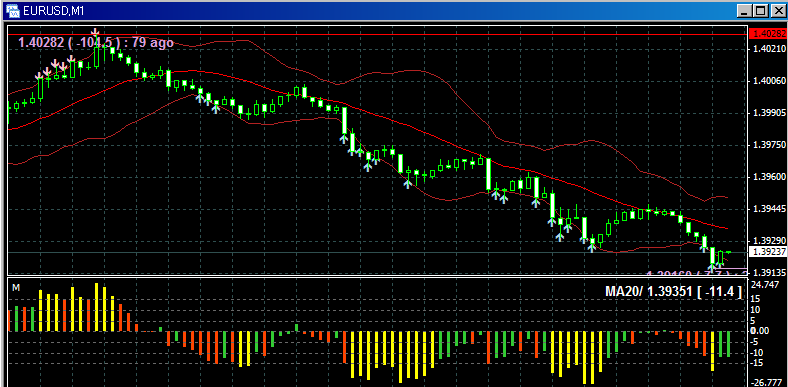
Task: Click the -26.777 indicator scale minimum
Action: [763, 382]
